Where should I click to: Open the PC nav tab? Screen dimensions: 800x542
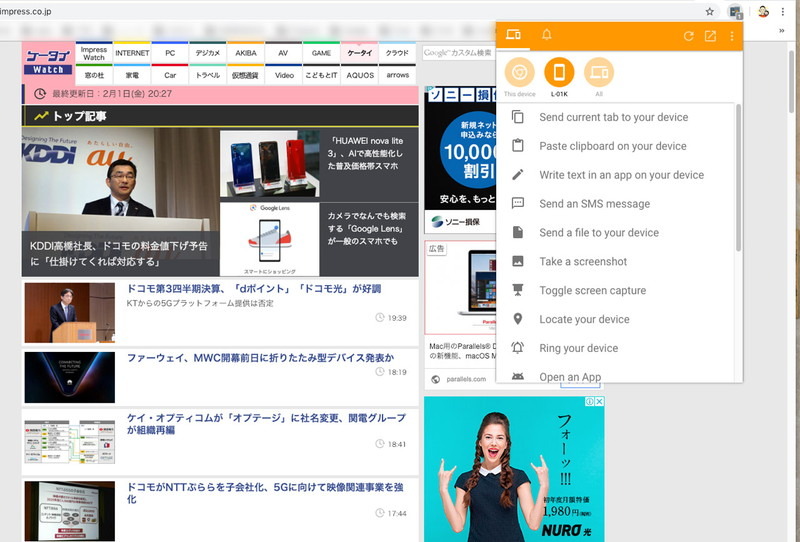[170, 53]
